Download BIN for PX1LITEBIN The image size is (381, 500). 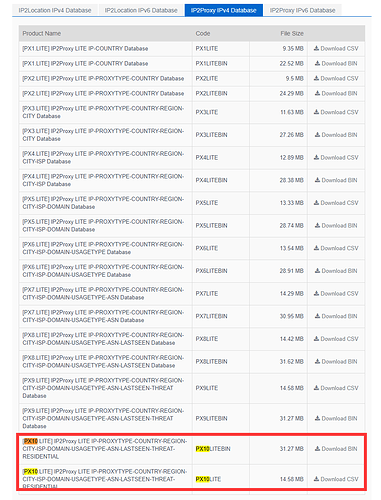tap(336, 64)
